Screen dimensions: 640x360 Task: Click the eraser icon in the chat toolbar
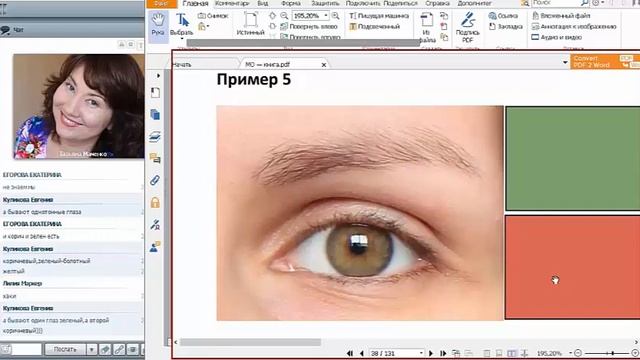point(105,349)
